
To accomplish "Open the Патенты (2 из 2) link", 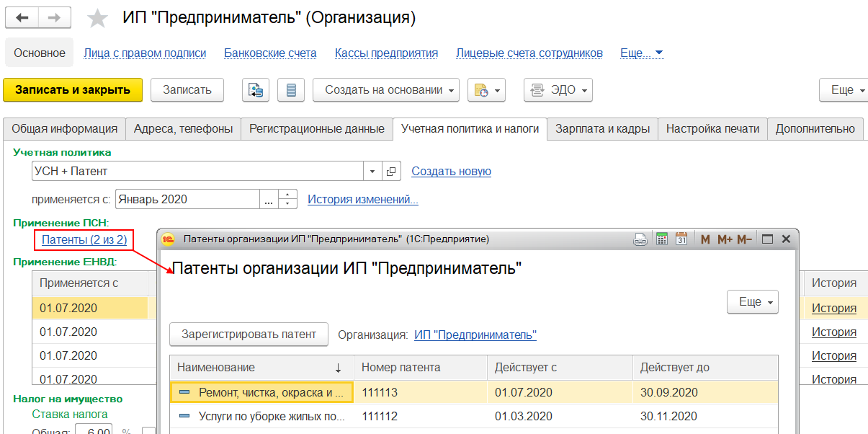I will [x=84, y=239].
